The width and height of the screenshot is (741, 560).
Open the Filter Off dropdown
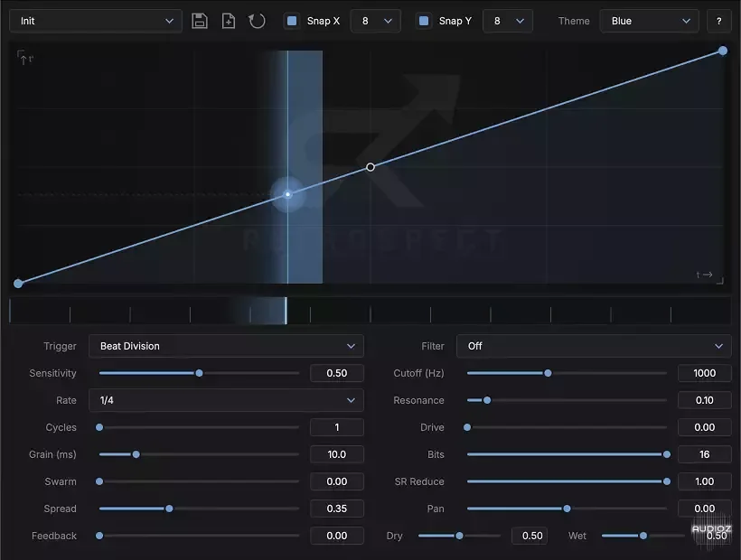[x=594, y=346]
